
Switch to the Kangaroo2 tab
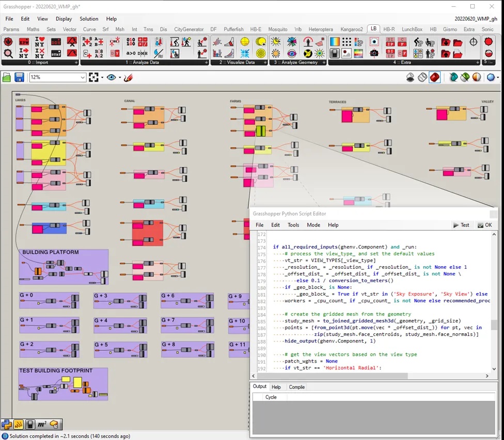click(352, 29)
